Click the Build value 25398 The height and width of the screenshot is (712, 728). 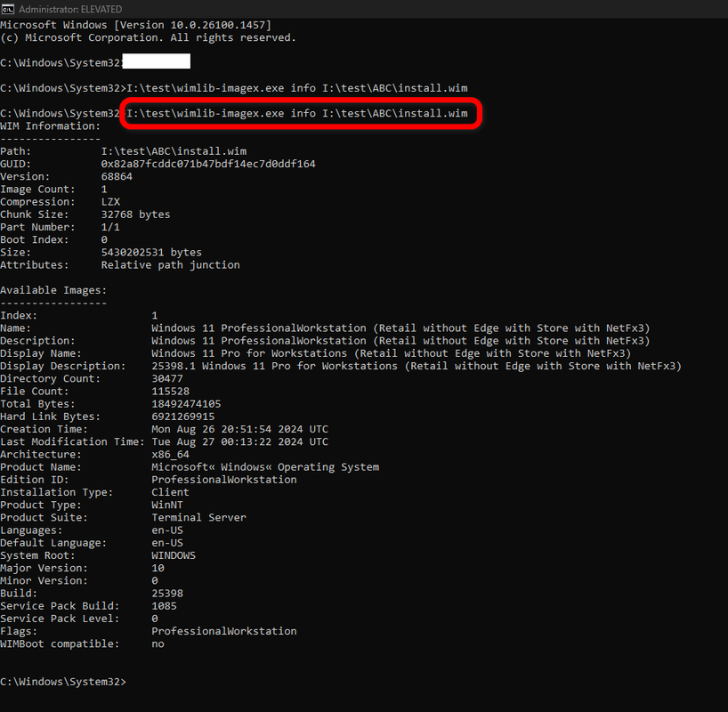[x=167, y=593]
